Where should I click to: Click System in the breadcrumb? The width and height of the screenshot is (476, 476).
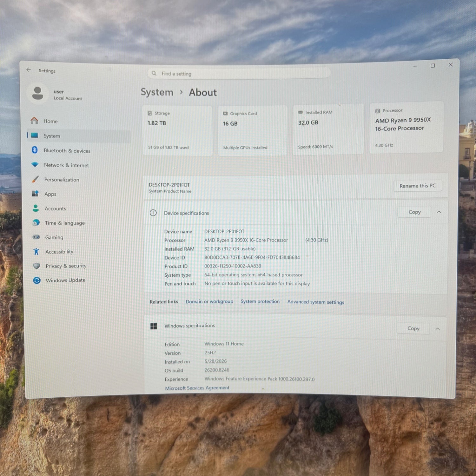pos(157,92)
